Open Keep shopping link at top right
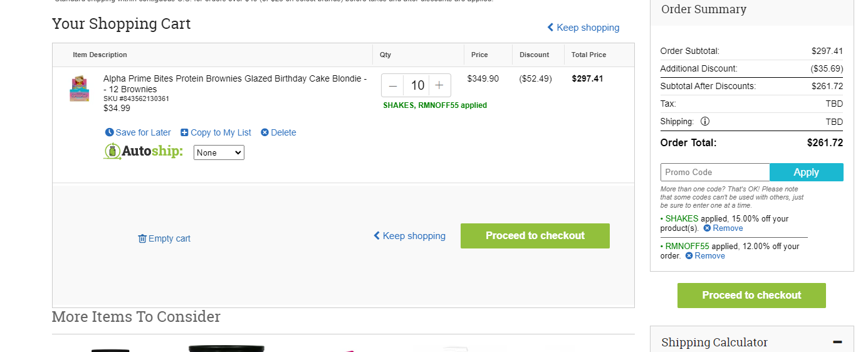The image size is (868, 352). pos(583,28)
